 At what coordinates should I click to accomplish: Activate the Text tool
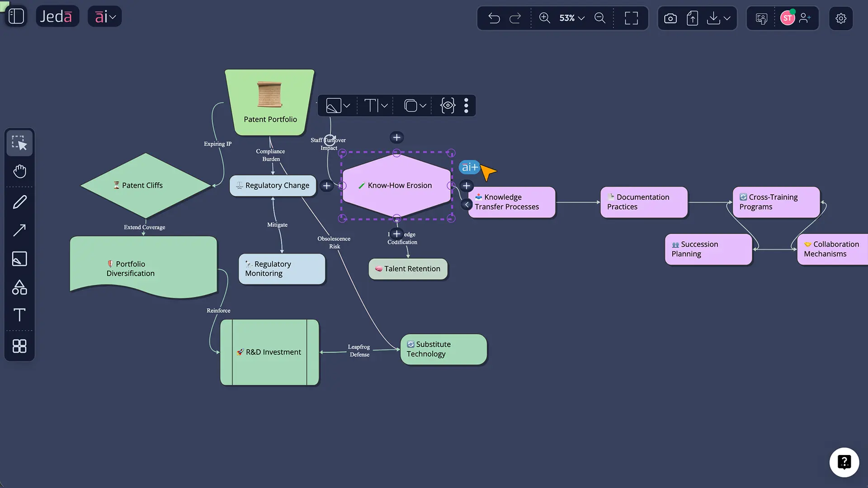tap(19, 315)
